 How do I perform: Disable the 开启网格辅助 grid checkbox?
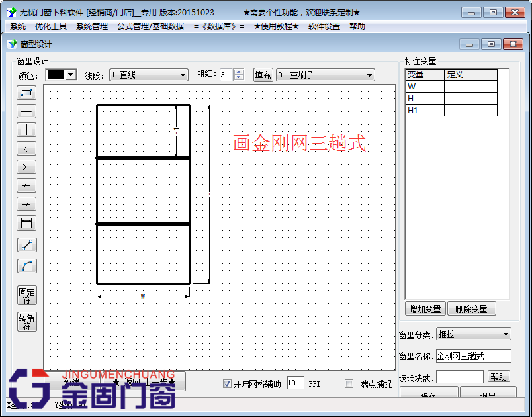click(x=228, y=383)
